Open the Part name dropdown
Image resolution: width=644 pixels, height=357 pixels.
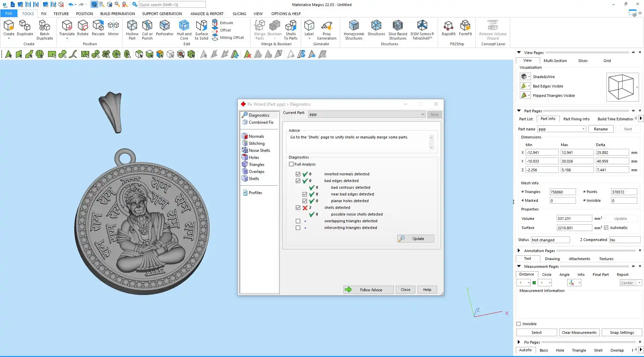pyautogui.click(x=583, y=129)
